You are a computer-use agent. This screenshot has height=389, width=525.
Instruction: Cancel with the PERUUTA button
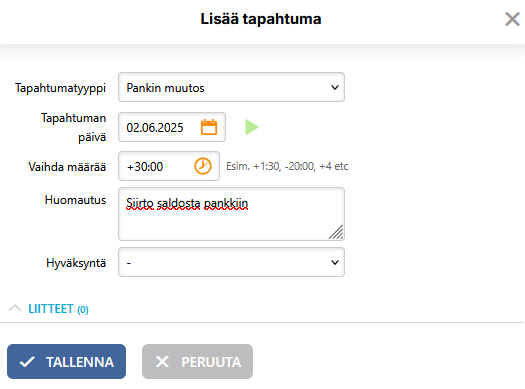click(x=197, y=362)
